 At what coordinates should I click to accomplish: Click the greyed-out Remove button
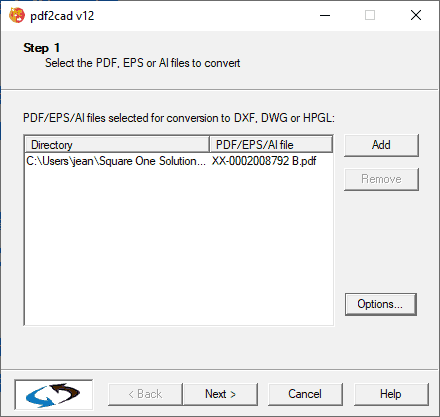point(381,179)
